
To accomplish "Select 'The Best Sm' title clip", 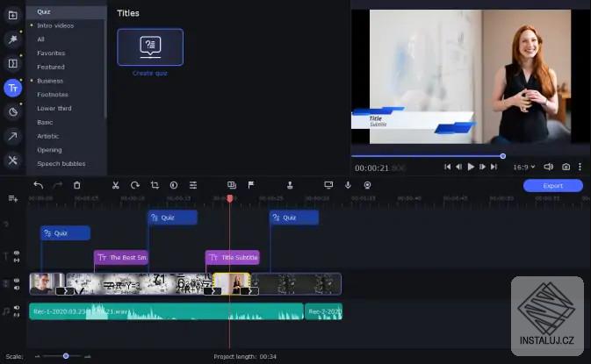I will [x=121, y=258].
